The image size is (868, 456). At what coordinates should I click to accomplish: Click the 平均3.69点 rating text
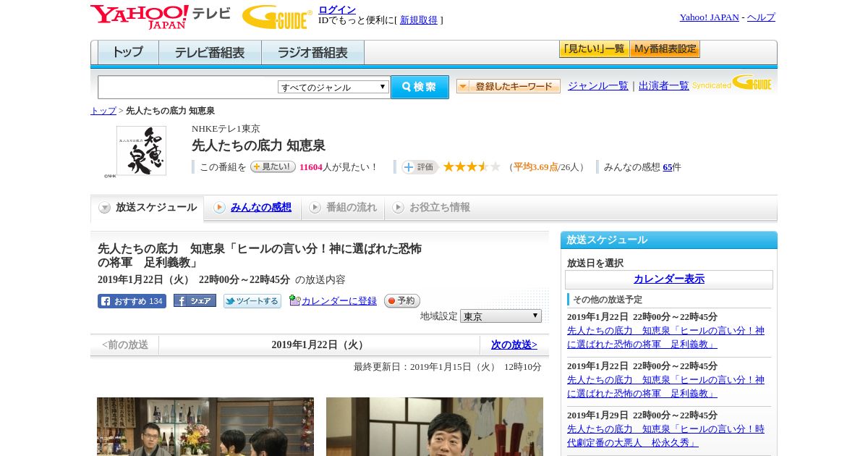click(x=535, y=167)
